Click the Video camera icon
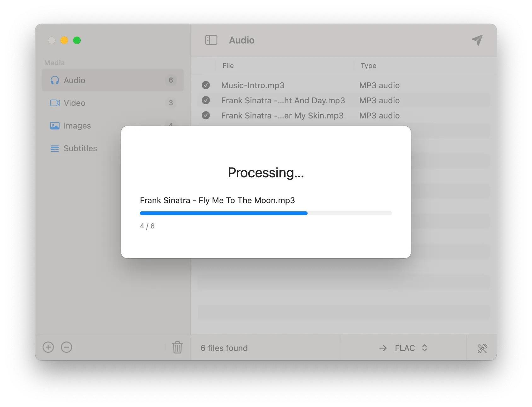Viewport: 532px width, 407px height. [55, 103]
